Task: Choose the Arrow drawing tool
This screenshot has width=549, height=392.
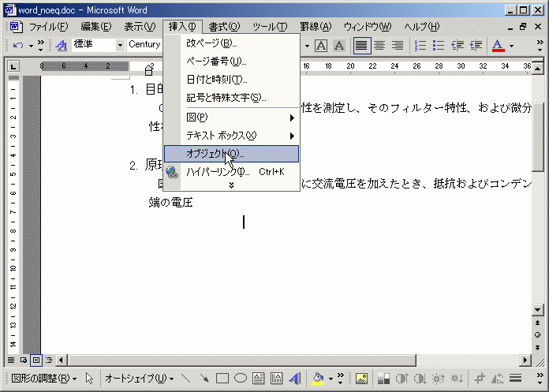Action: click(204, 379)
